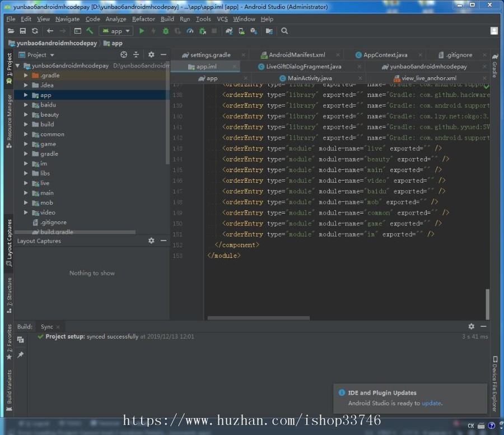Viewport: 504px width, 435px height.
Task: Click the Profile app gauge icon
Action: point(190,31)
